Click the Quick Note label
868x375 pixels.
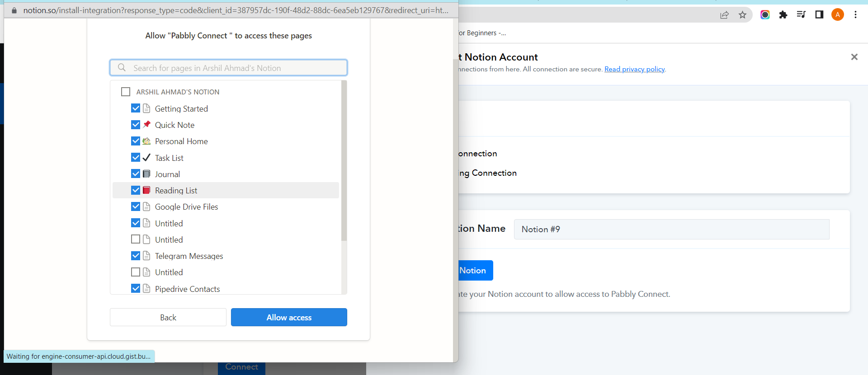coord(175,125)
